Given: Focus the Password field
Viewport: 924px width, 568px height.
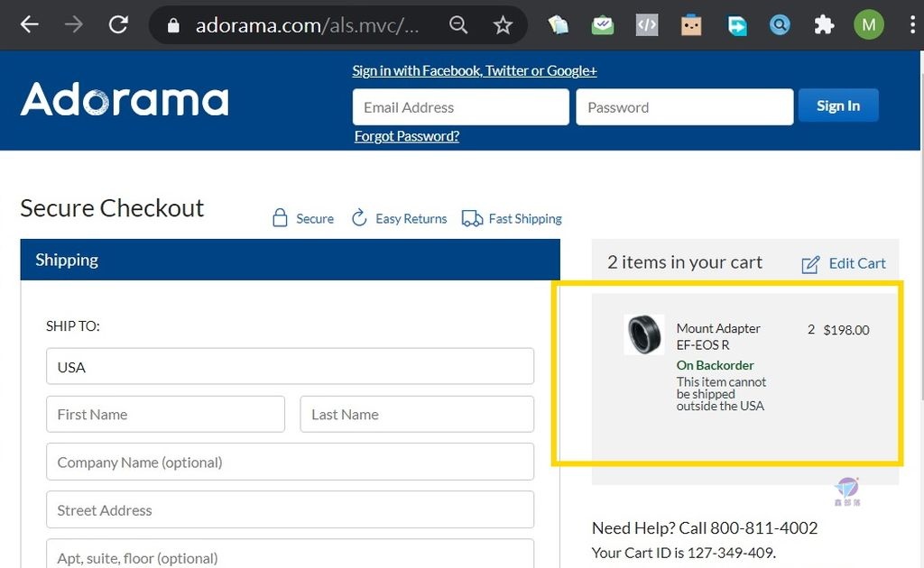Looking at the screenshot, I should (685, 107).
